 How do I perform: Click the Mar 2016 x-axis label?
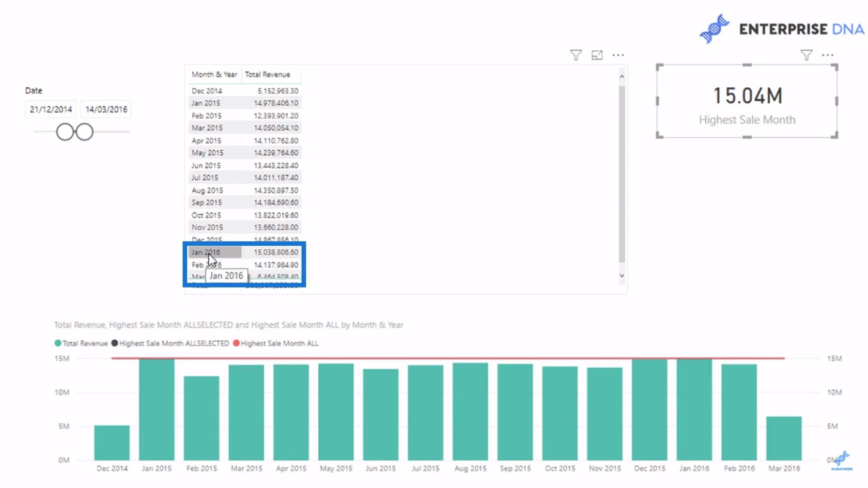click(784, 468)
